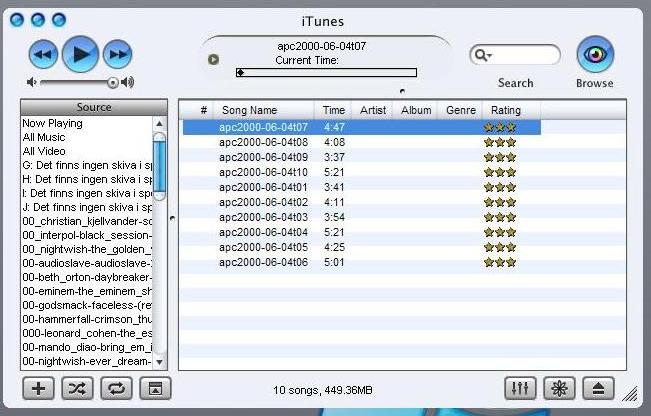651x416 pixels.
Task: Click the small round arrow in display
Action: [x=213, y=59]
